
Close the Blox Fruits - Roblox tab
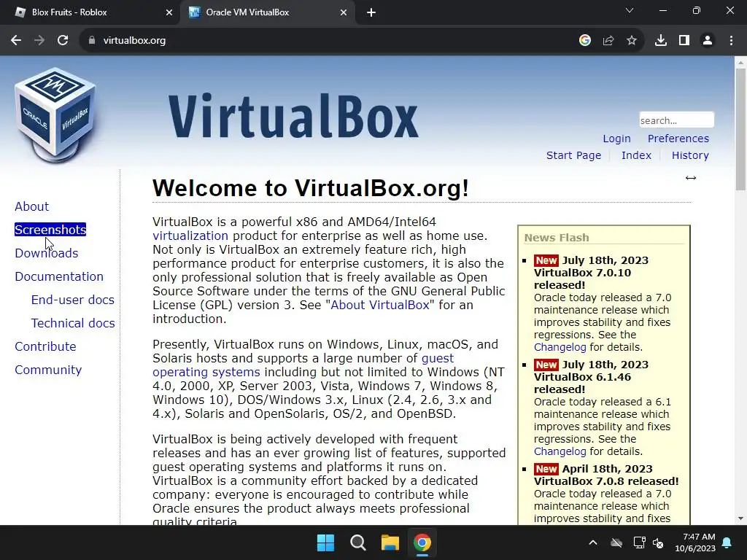tap(169, 13)
